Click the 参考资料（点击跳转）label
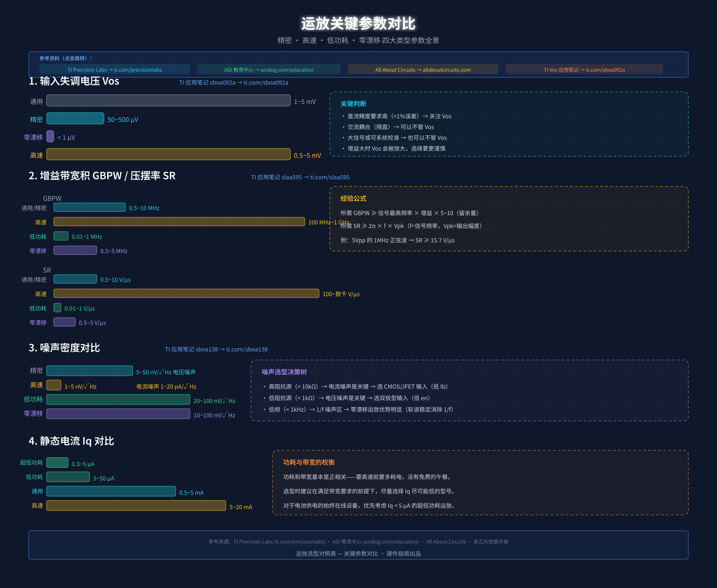Viewport: 717px width, 588px height. tap(66, 58)
